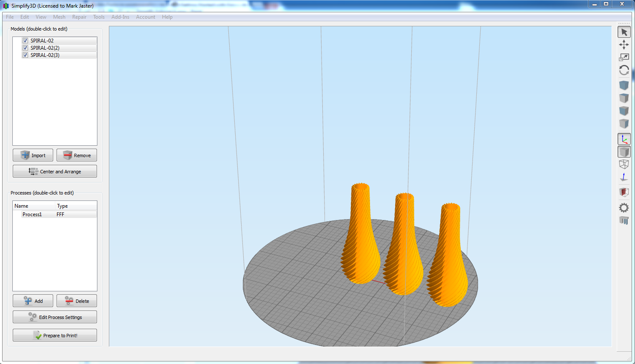Toggle visibility of SPIRAL-02(2)

(x=25, y=48)
